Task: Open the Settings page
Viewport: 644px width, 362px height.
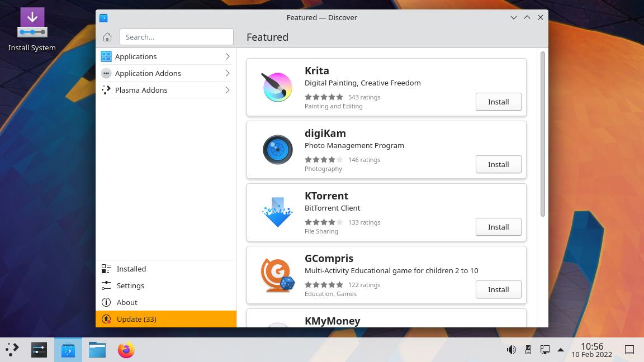Action: point(166,285)
